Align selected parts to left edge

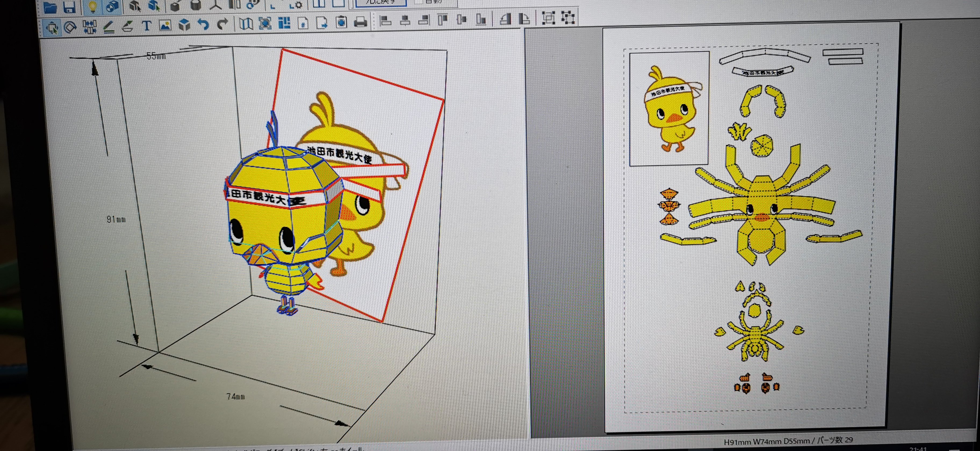386,21
